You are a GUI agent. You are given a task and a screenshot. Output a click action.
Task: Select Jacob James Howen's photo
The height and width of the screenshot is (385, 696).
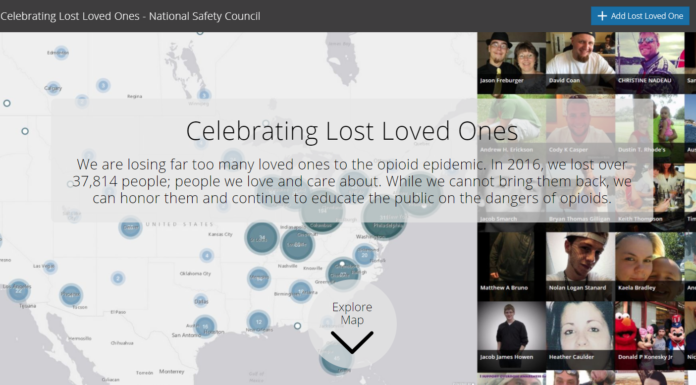click(511, 336)
